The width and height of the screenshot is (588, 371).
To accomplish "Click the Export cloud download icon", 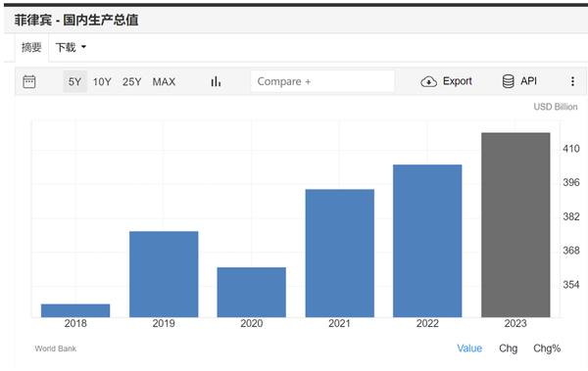I will pyautogui.click(x=428, y=81).
